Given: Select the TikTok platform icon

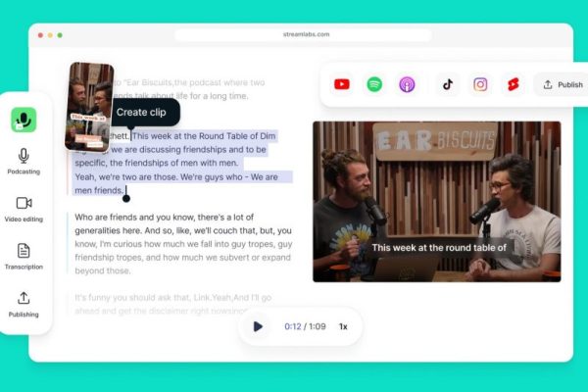Looking at the screenshot, I should click(x=448, y=84).
